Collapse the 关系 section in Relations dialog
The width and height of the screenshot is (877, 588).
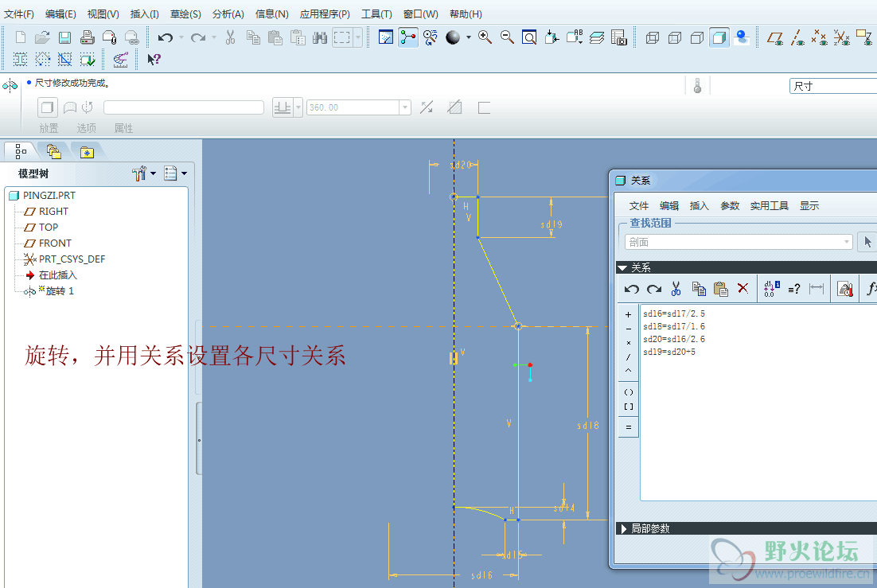pyautogui.click(x=622, y=268)
